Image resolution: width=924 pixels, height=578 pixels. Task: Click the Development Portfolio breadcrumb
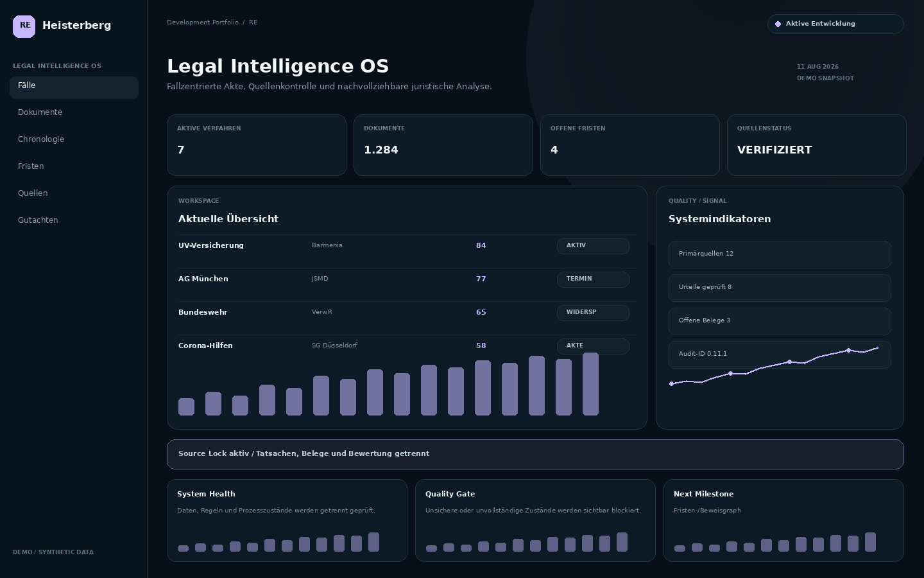[x=203, y=22]
